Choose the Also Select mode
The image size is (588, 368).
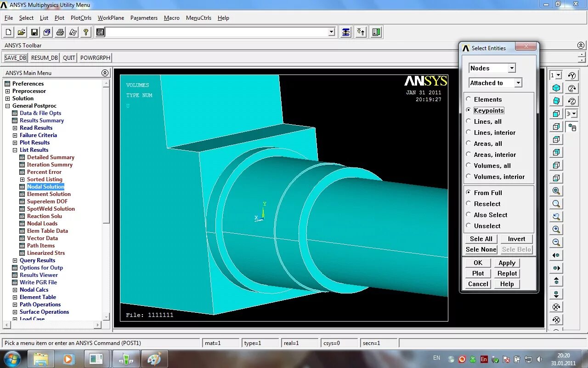pyautogui.click(x=469, y=215)
